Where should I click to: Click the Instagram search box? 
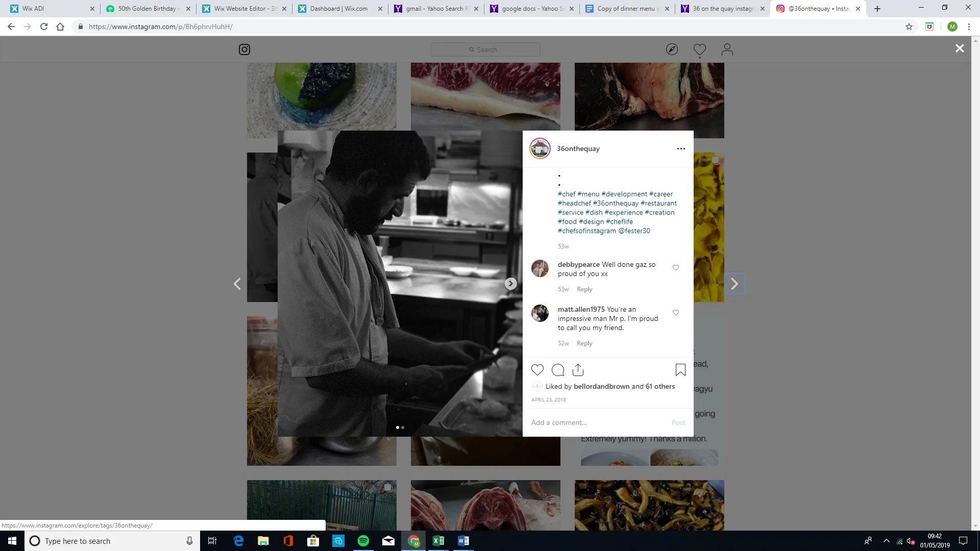point(485,49)
